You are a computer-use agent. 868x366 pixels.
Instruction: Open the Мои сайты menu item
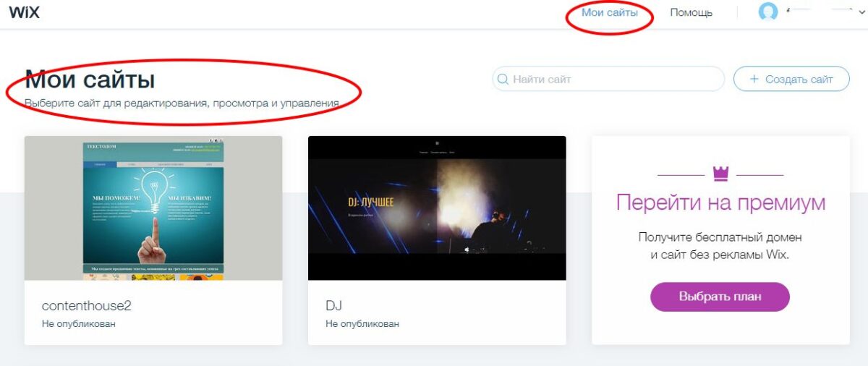(x=610, y=12)
